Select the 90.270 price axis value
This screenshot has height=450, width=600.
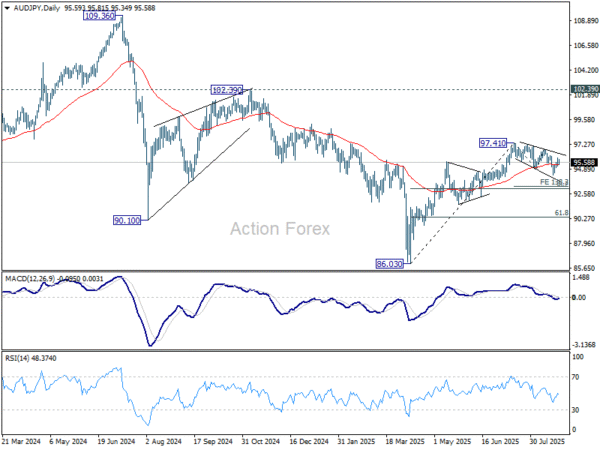click(x=584, y=218)
